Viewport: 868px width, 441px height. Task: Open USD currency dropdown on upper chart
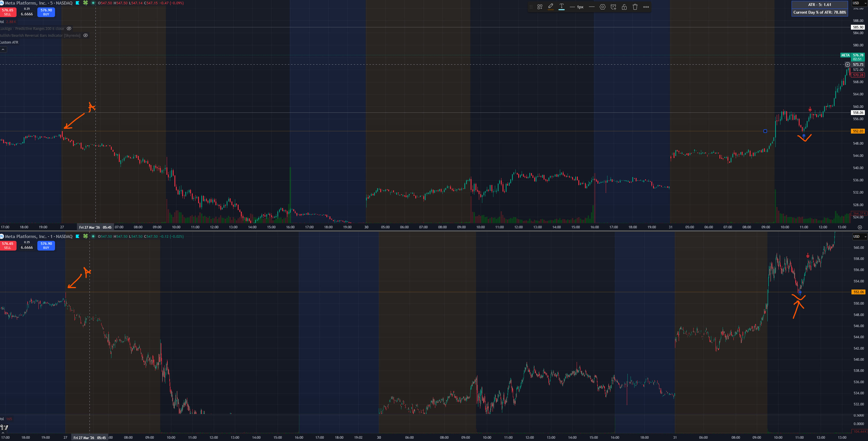(859, 3)
